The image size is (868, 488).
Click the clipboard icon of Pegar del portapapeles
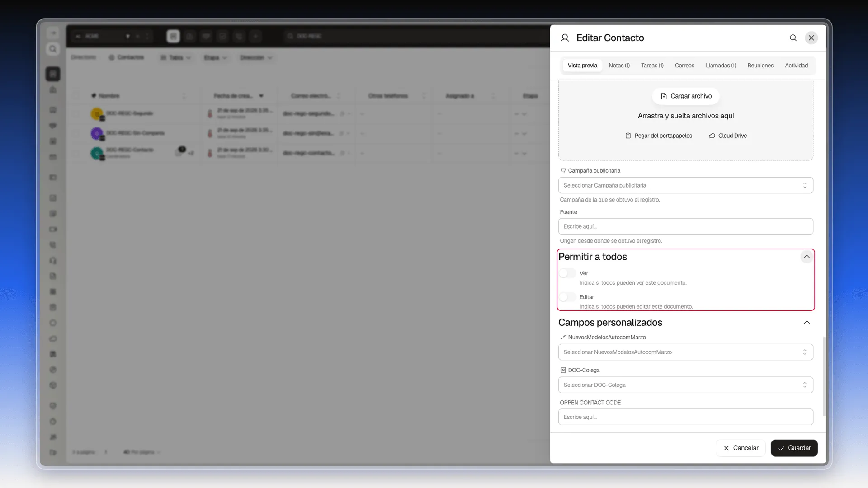(x=628, y=136)
